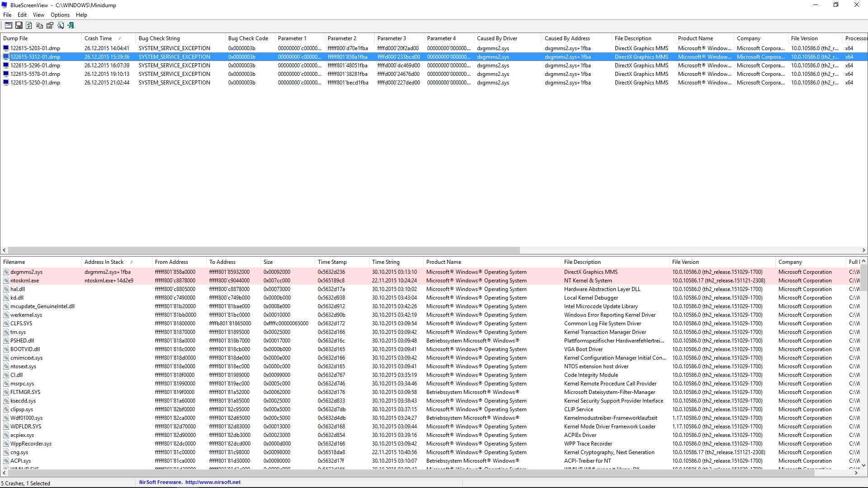Click the Refresh toolbar icon

(29, 26)
